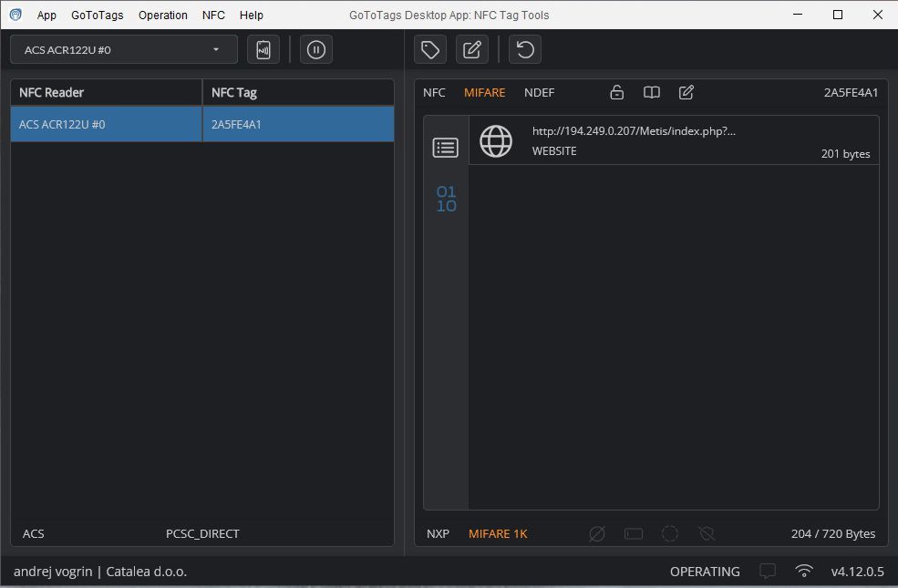Open the NFC menu in menu bar

[x=213, y=15]
